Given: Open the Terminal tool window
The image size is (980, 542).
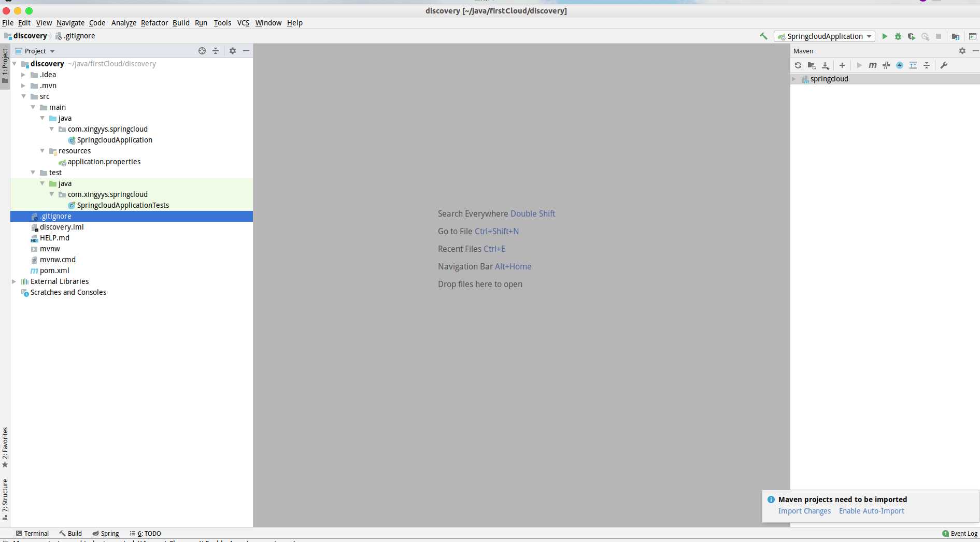Looking at the screenshot, I should (32, 533).
